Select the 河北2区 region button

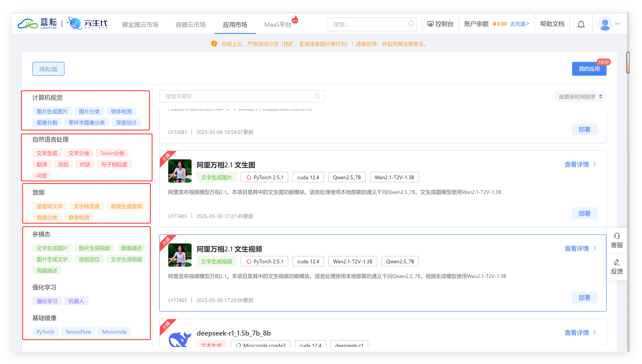pyautogui.click(x=48, y=69)
